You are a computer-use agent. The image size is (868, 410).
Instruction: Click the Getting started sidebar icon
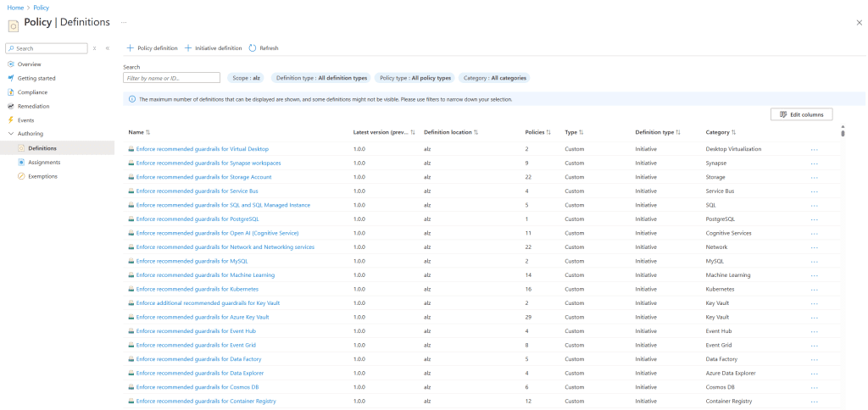coord(10,78)
